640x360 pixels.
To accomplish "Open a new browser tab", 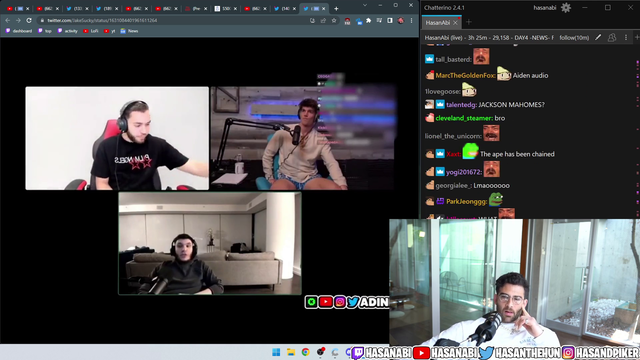I will pyautogui.click(x=336, y=9).
